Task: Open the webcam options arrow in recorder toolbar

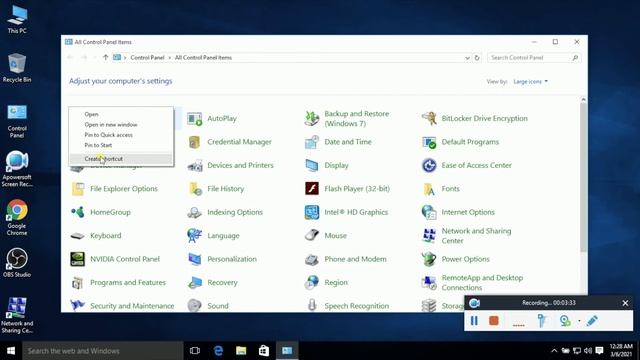Action: click(x=579, y=321)
